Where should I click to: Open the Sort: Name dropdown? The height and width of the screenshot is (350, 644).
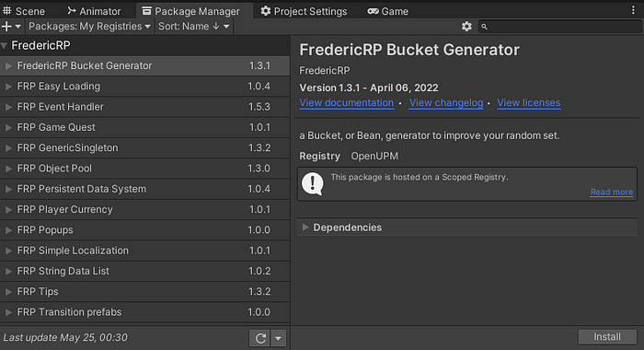coord(193,27)
